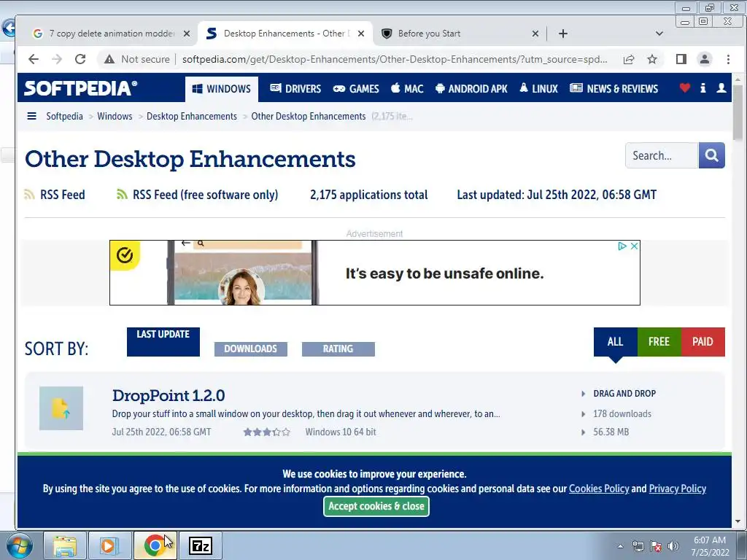
Task: Click the Softpedia logo
Action: [80, 88]
